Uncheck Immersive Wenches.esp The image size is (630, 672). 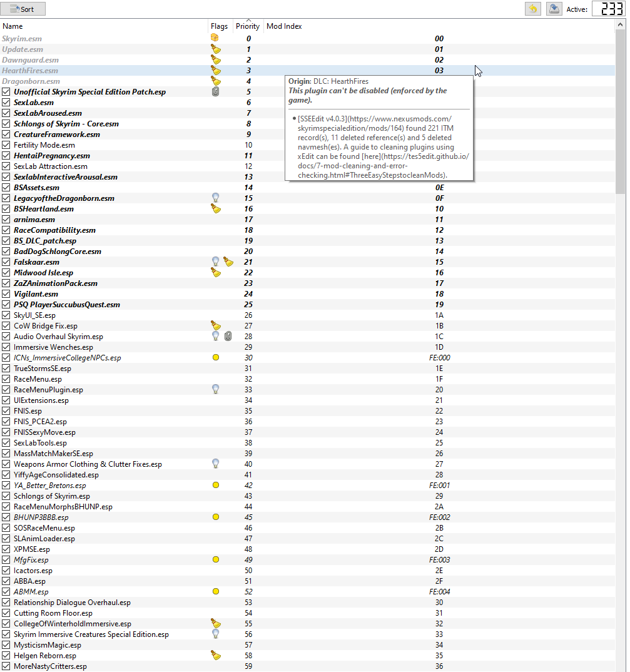tap(6, 347)
